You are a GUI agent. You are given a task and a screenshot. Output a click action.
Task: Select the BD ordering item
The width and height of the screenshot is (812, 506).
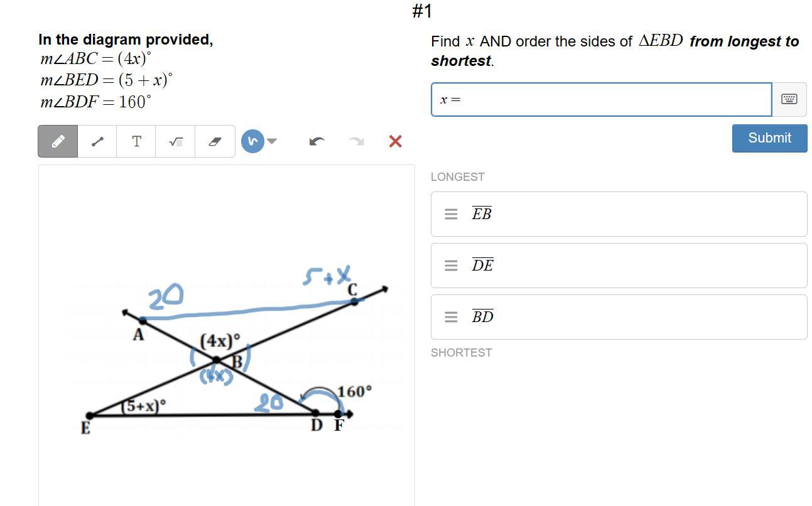(619, 317)
